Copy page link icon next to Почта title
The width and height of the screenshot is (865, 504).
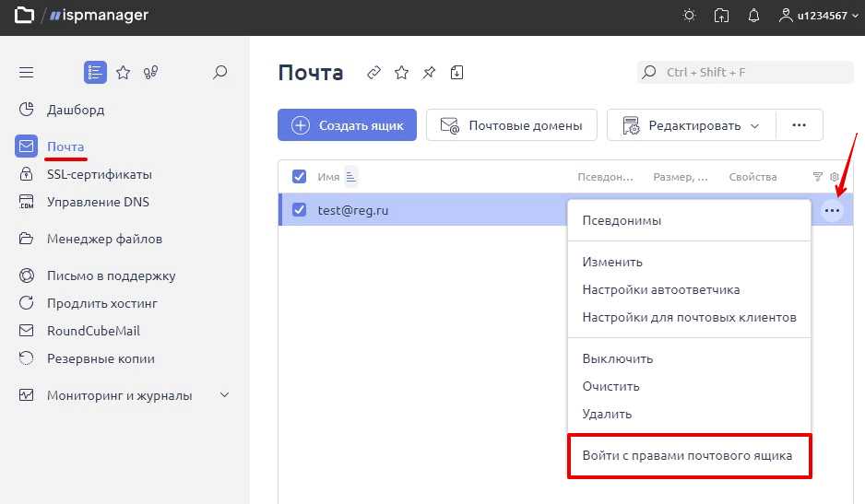point(373,72)
